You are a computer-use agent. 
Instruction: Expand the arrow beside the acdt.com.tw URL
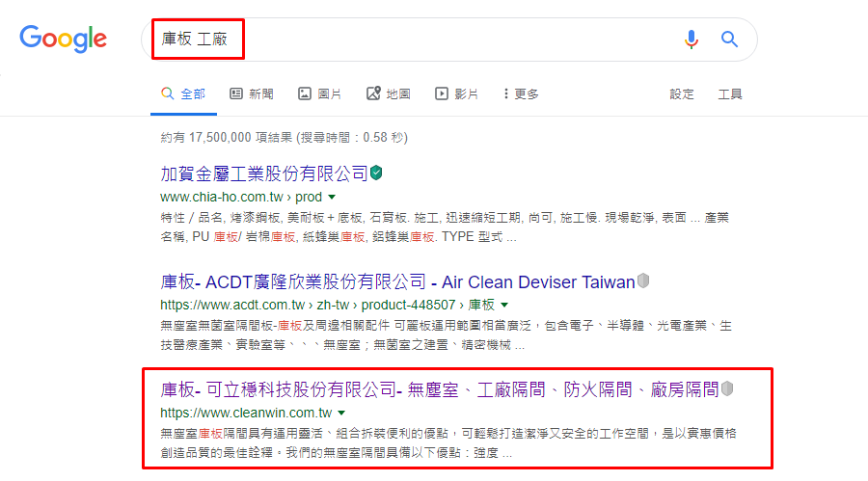(504, 305)
